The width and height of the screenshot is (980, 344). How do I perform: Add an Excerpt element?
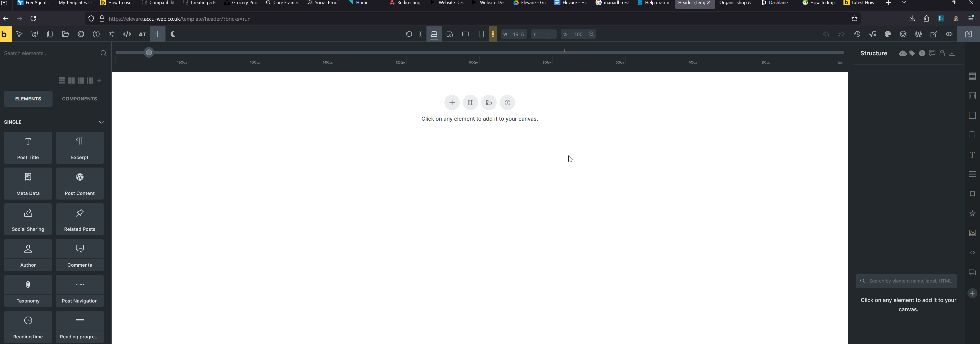[x=80, y=148]
